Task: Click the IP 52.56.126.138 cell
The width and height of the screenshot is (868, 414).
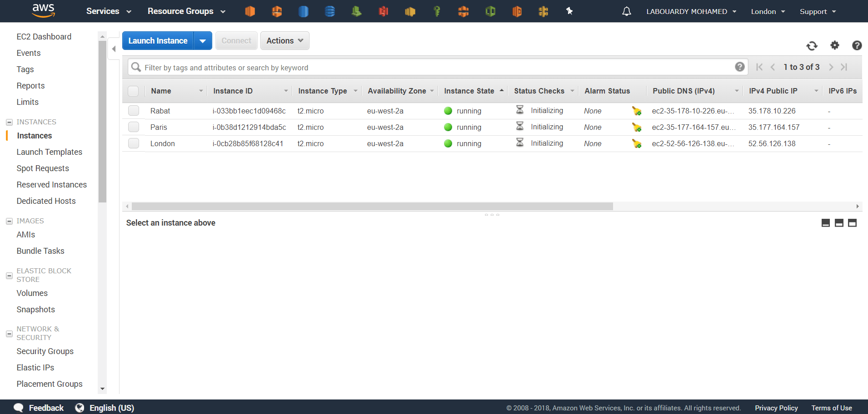Action: click(x=772, y=143)
